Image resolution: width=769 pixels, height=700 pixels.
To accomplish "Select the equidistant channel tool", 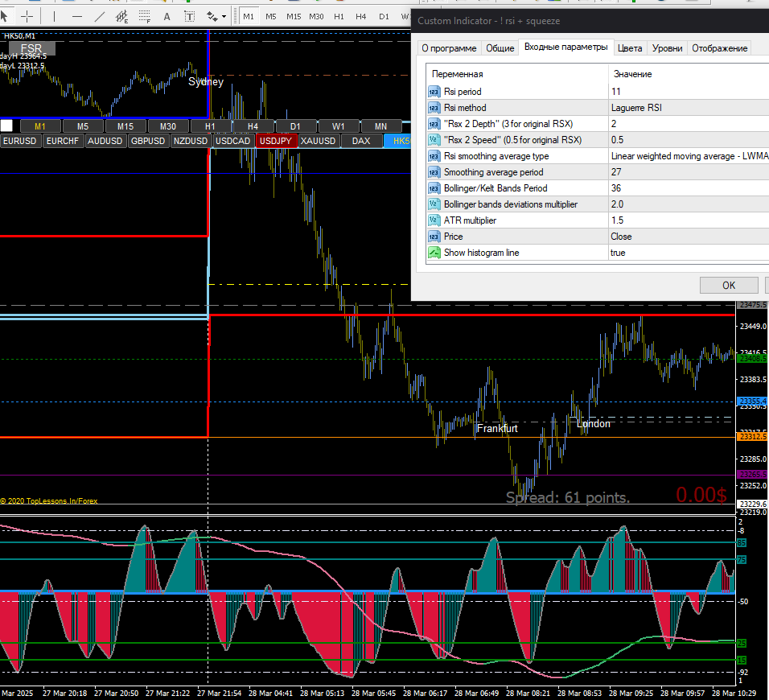I will click(121, 16).
